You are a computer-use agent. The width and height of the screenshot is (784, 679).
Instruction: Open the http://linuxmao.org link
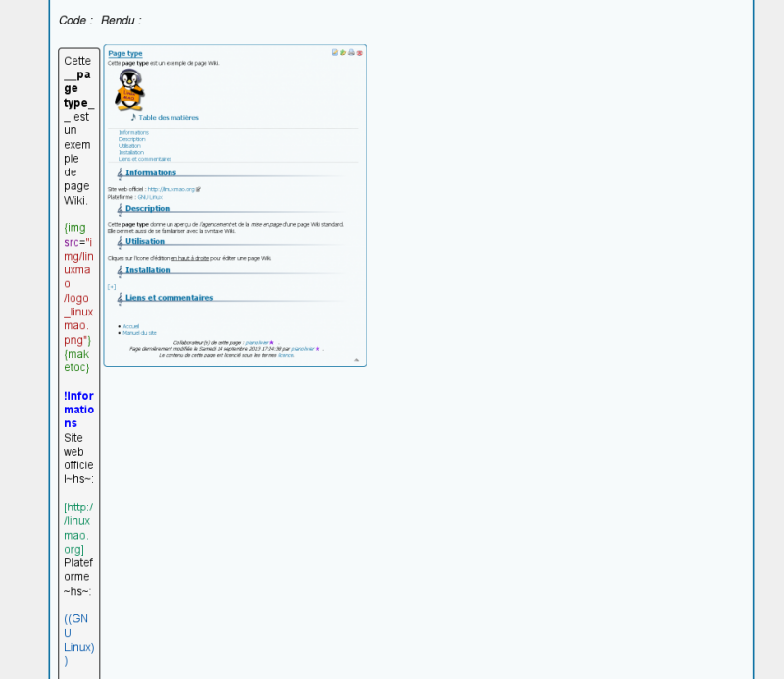[x=171, y=189]
